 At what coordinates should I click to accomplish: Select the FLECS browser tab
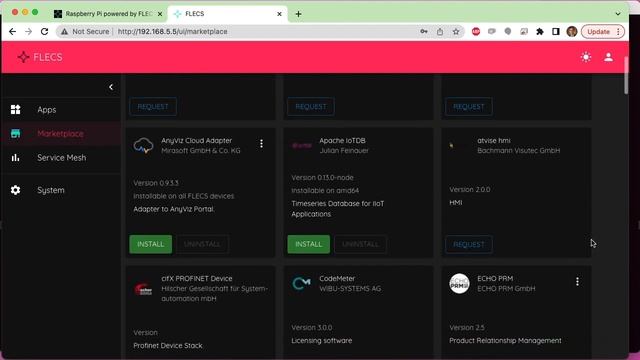227,14
